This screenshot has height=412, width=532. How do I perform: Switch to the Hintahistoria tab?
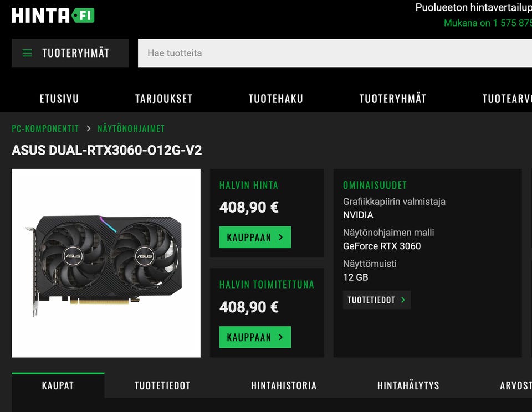(284, 385)
